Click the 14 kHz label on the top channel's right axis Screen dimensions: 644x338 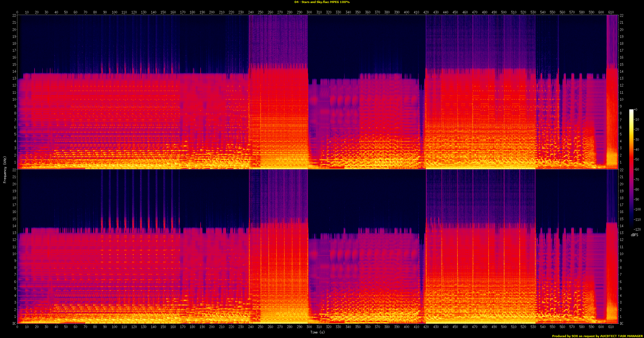coord(621,72)
